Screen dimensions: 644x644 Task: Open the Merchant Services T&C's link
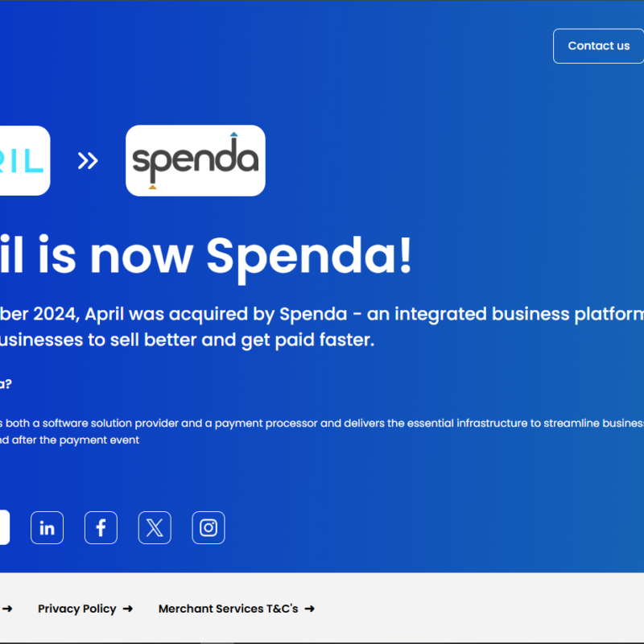pyautogui.click(x=228, y=609)
